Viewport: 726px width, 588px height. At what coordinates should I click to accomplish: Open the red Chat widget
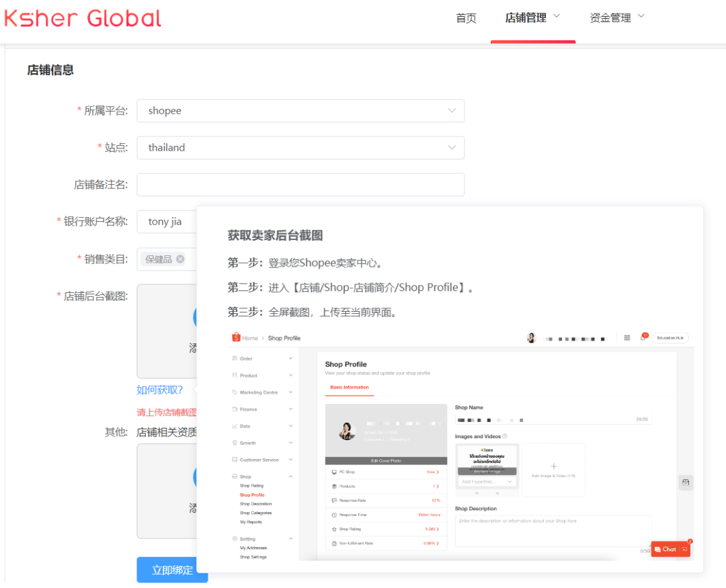(x=669, y=549)
